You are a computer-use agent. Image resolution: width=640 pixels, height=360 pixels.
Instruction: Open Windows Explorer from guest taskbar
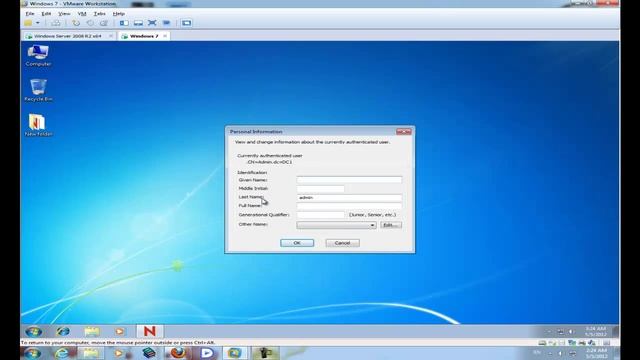[x=92, y=331]
